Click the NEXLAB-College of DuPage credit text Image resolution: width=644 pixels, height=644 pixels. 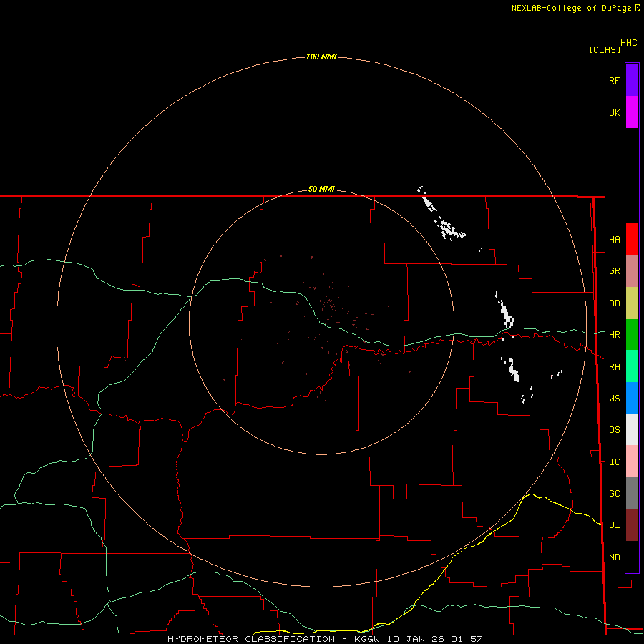pos(571,8)
